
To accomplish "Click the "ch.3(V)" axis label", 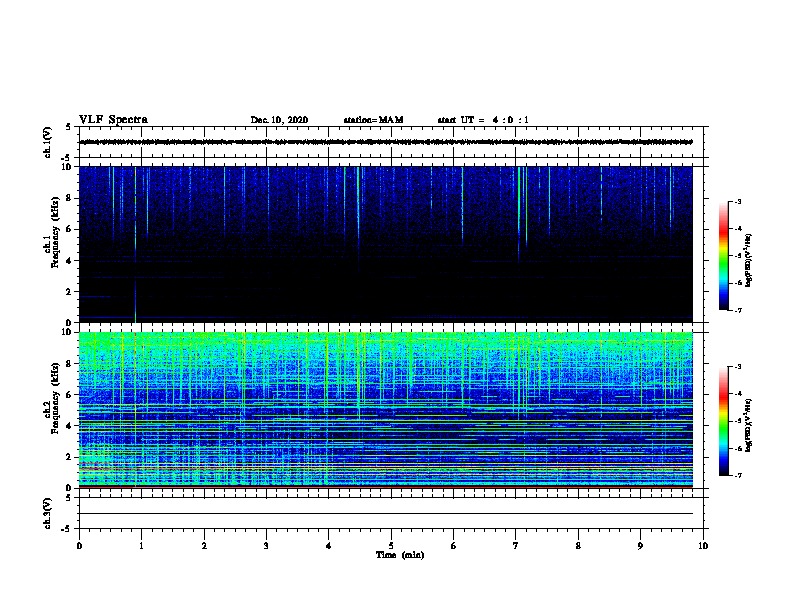I will pos(48,513).
